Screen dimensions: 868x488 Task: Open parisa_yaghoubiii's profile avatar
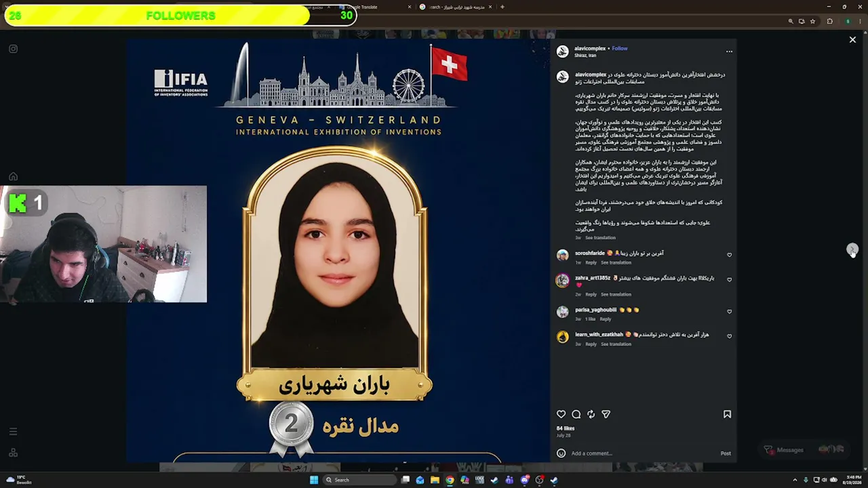pyautogui.click(x=562, y=312)
